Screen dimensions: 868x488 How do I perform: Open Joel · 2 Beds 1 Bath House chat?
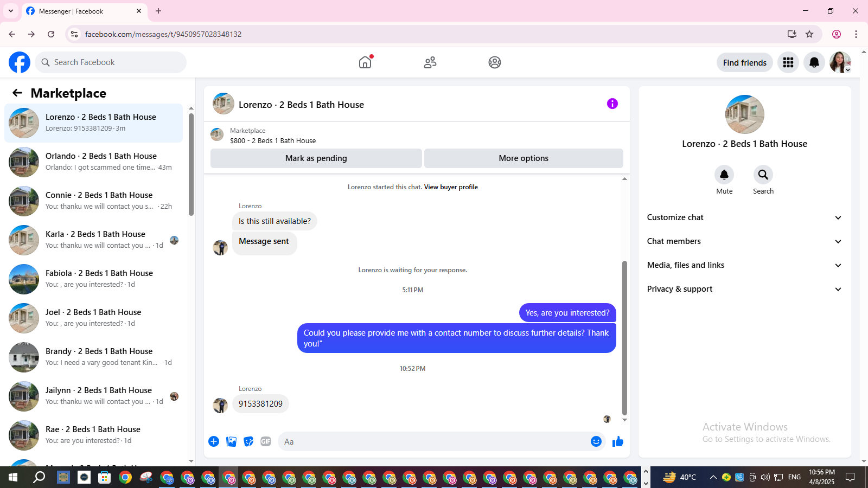click(93, 318)
